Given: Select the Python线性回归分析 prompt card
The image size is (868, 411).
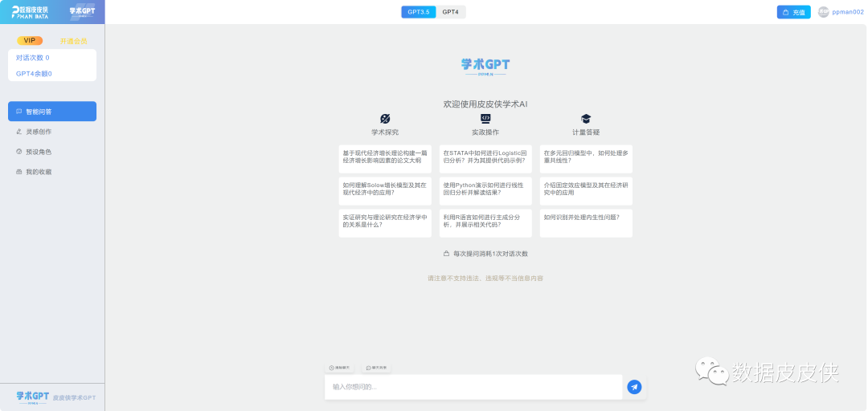Looking at the screenshot, I should pyautogui.click(x=485, y=191).
